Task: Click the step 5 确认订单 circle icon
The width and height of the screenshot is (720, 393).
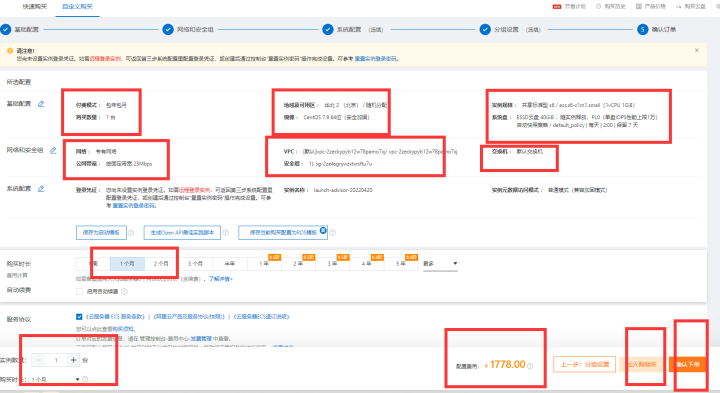Action: (642, 29)
